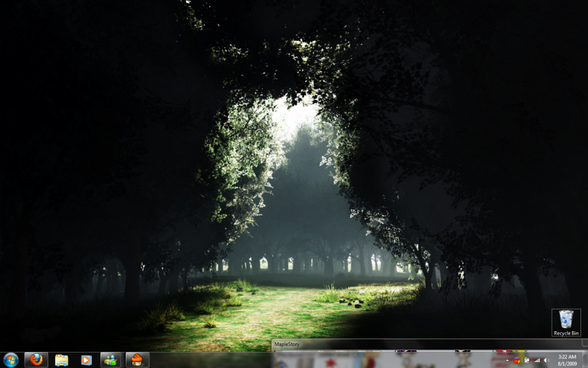Image resolution: width=588 pixels, height=368 pixels.
Task: Switch to Firefox from the taskbar
Action: tap(36, 360)
